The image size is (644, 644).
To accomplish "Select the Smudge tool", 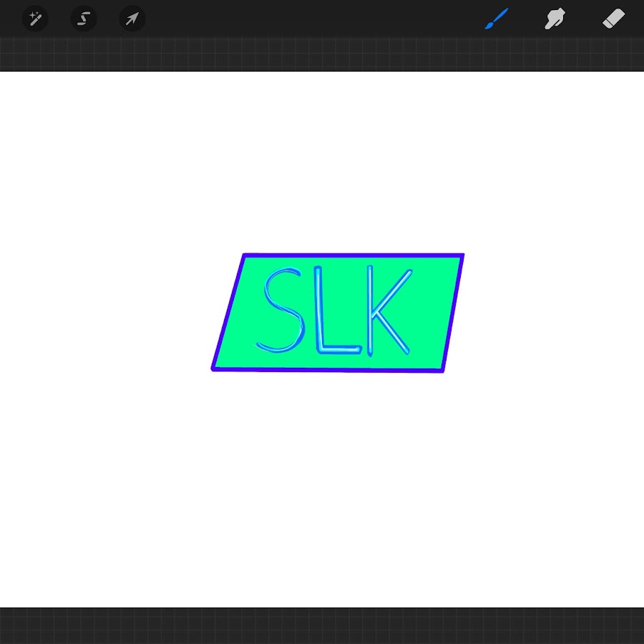I will tap(555, 19).
